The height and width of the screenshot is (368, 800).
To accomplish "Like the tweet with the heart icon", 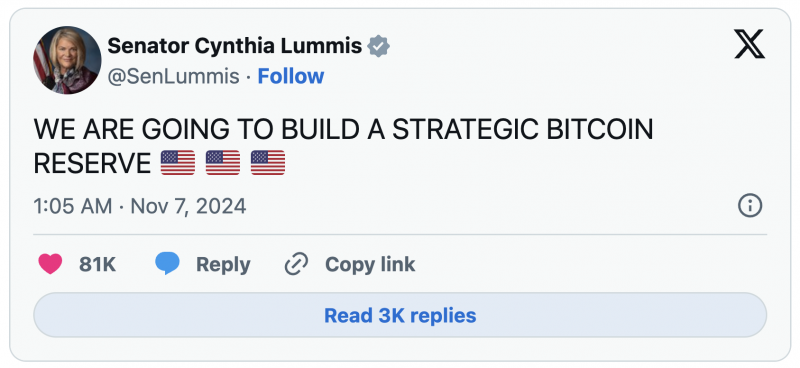I will pos(51,264).
